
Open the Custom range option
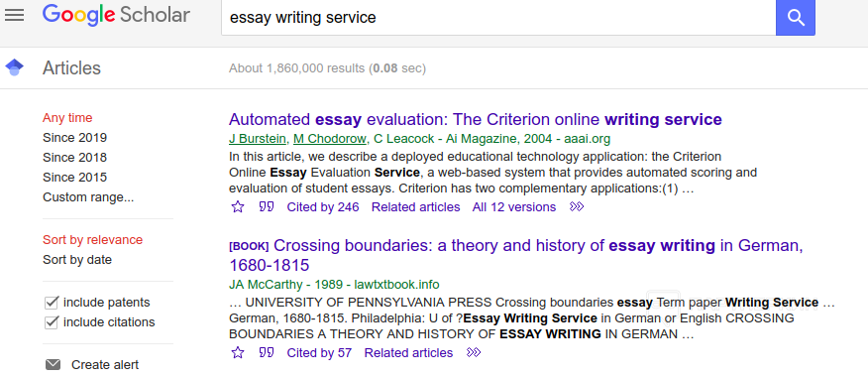(88, 197)
